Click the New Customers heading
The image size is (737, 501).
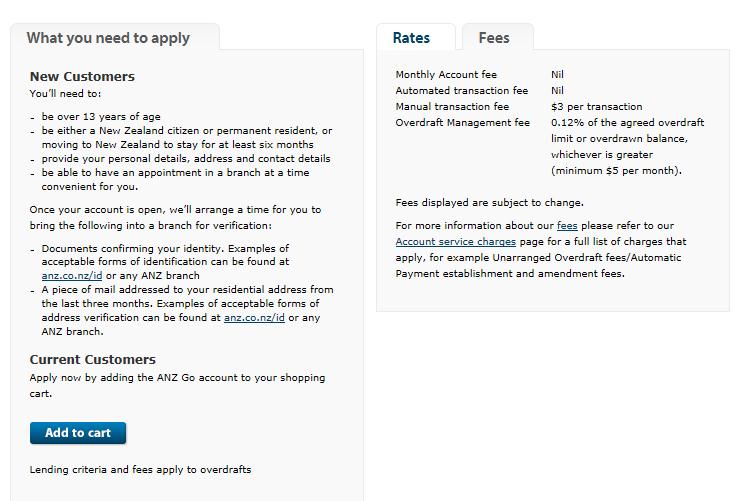tap(82, 76)
